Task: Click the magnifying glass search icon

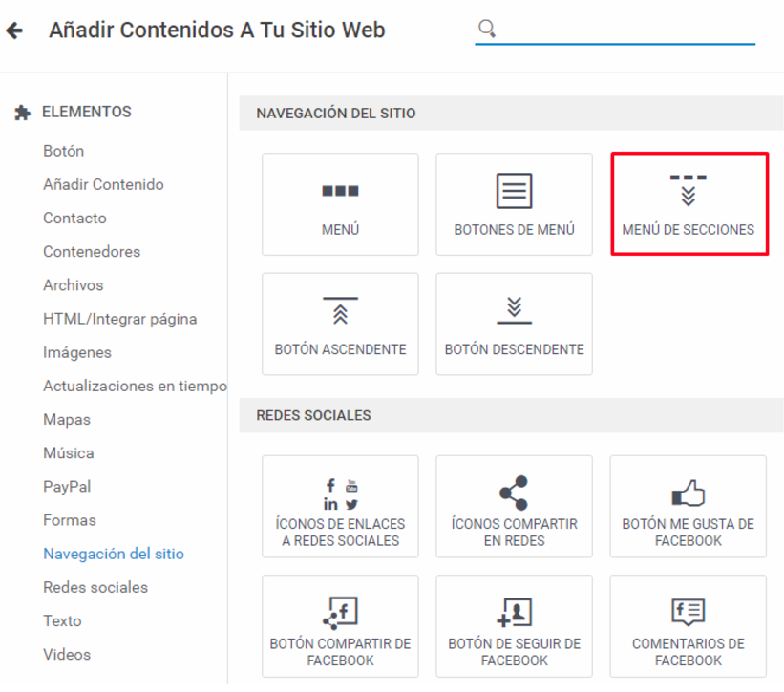Action: click(486, 29)
